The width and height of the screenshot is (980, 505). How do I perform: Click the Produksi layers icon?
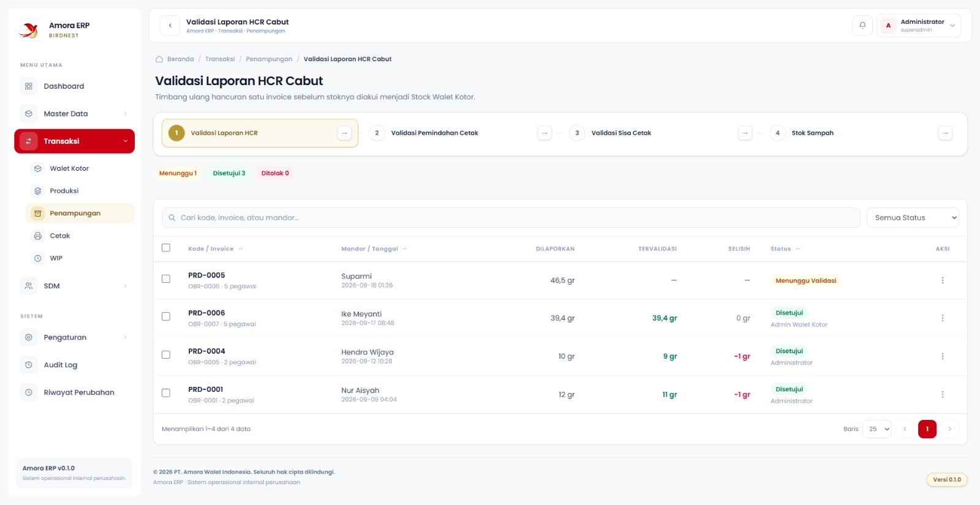tap(38, 191)
